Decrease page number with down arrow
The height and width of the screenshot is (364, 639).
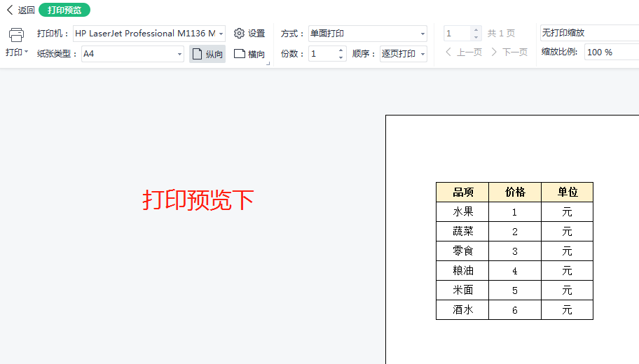tap(476, 37)
